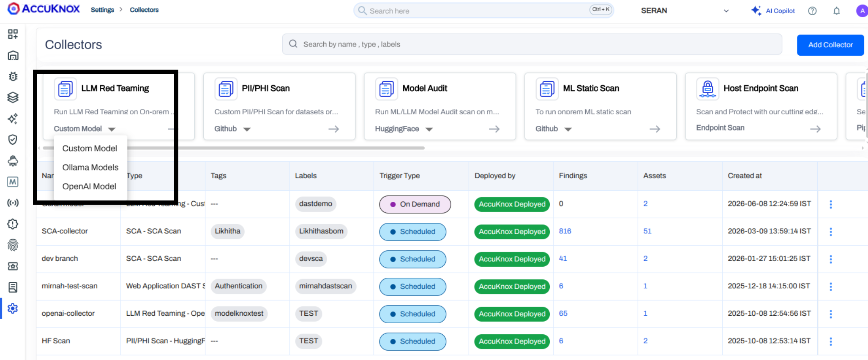Screen dimensions: 868x360
Task: Click the modelknoxtest tag chip
Action: coord(239,313)
